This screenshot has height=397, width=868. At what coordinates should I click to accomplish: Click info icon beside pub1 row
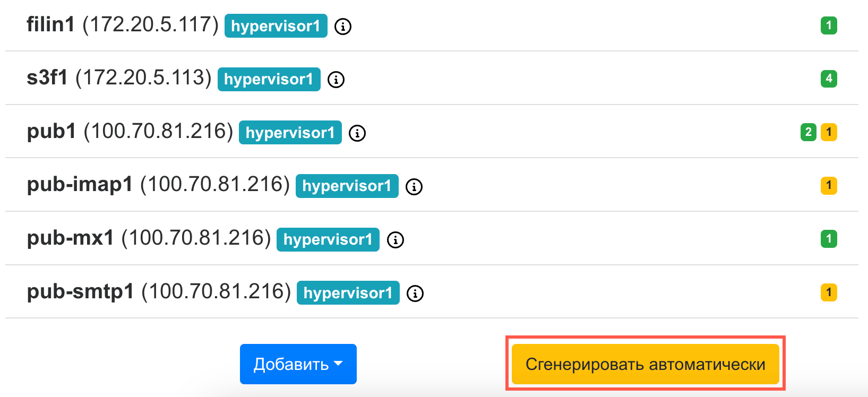coord(357,133)
